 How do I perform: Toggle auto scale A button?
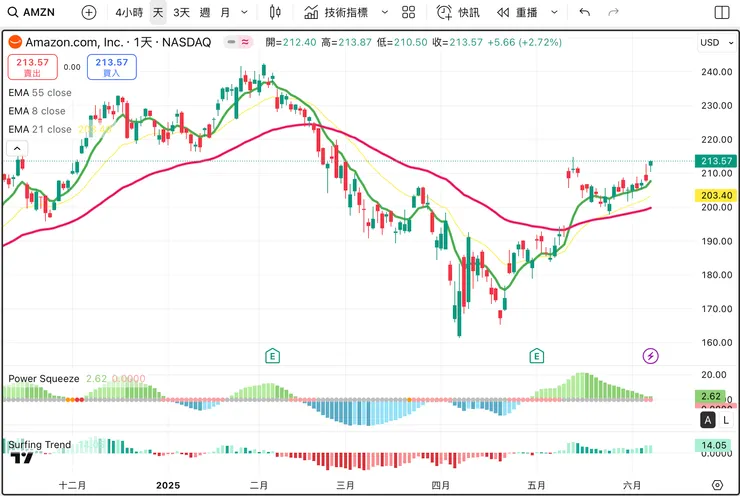[707, 420]
